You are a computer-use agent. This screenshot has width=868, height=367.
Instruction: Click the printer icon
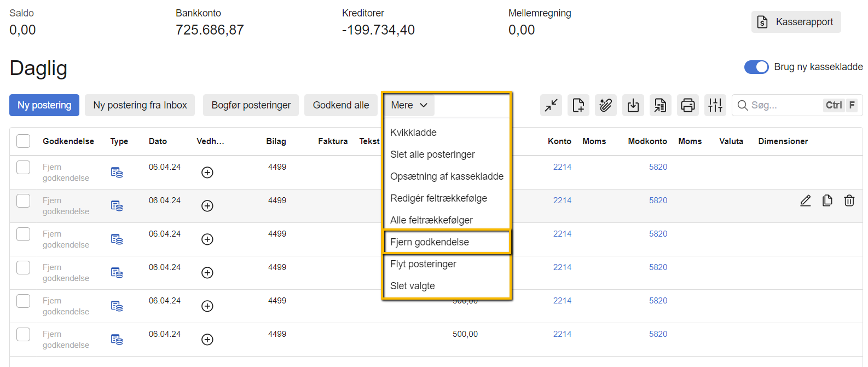688,105
